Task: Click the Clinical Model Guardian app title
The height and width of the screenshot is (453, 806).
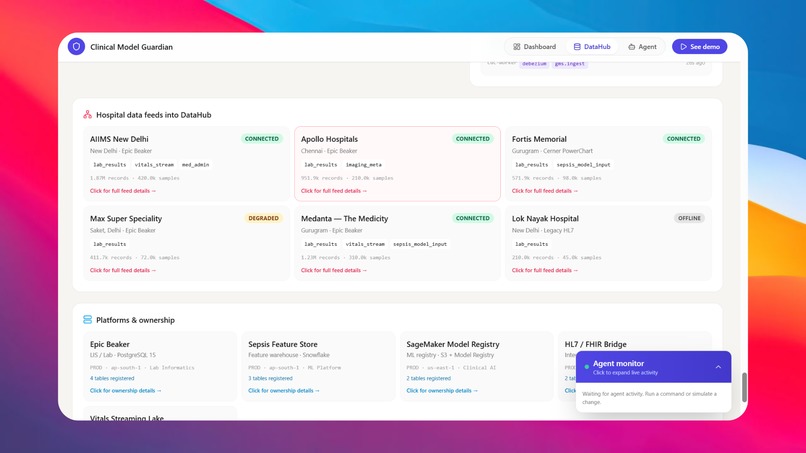Action: coord(132,47)
